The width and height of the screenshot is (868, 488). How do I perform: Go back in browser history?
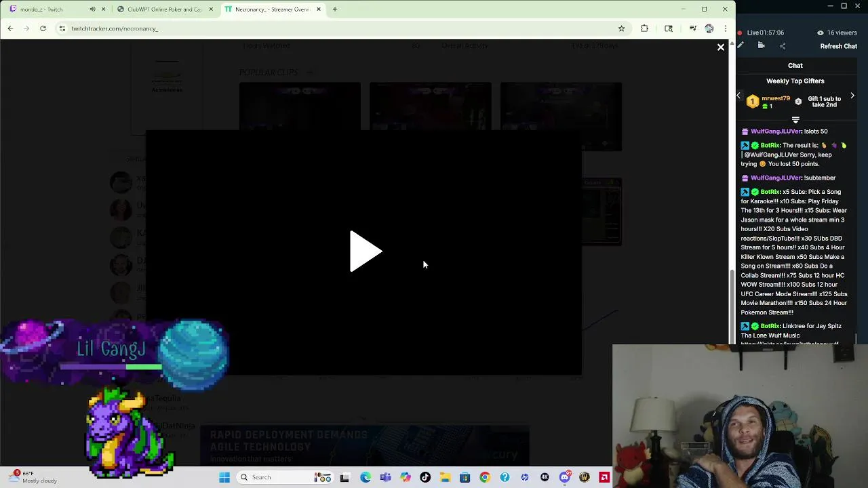(10, 28)
